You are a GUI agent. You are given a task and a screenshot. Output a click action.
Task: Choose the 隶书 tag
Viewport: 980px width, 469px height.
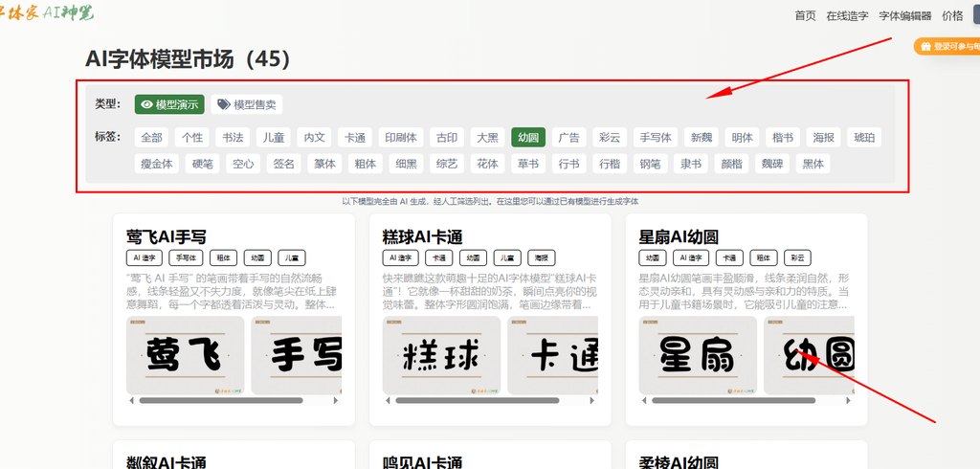coord(691,164)
